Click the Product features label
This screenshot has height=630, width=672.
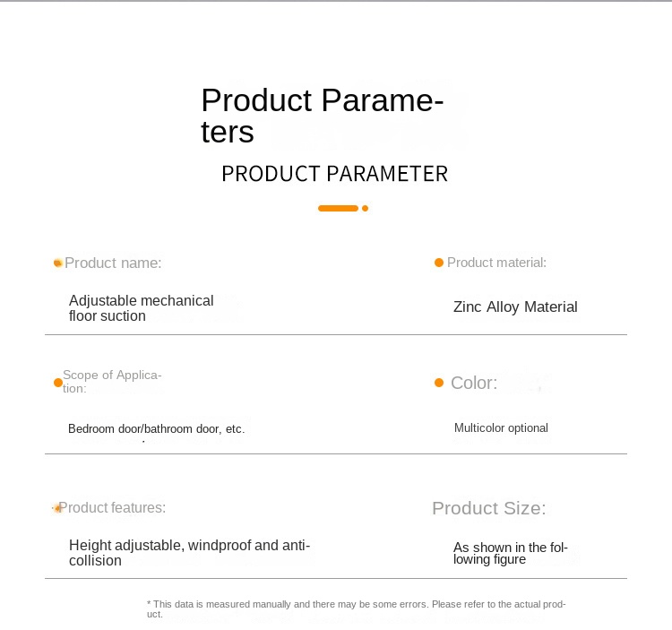(112, 507)
